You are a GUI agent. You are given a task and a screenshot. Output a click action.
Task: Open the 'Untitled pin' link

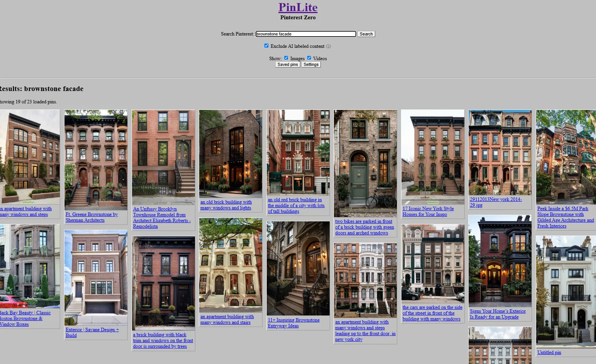click(x=549, y=352)
